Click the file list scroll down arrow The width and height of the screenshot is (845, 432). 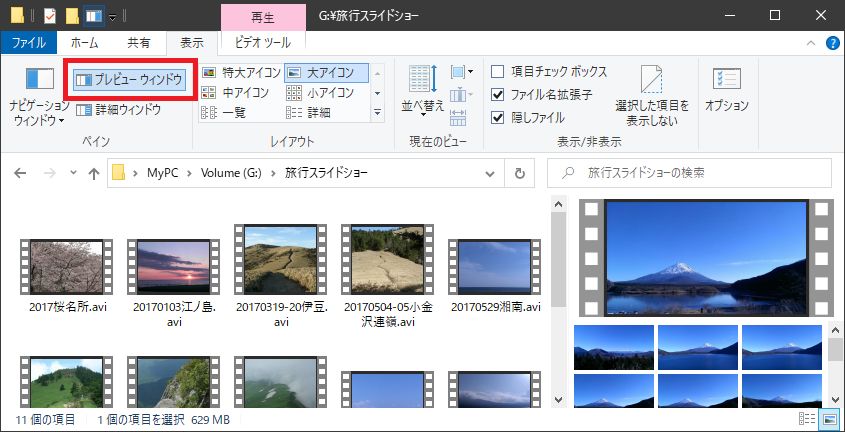point(559,400)
